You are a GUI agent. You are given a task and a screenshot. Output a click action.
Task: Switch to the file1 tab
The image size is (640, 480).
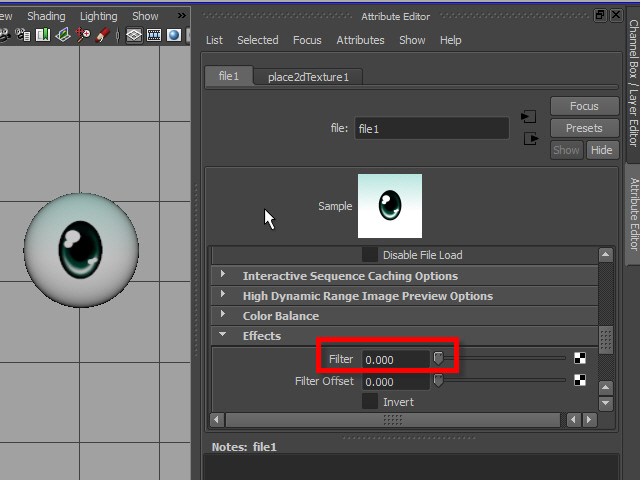[x=229, y=76]
